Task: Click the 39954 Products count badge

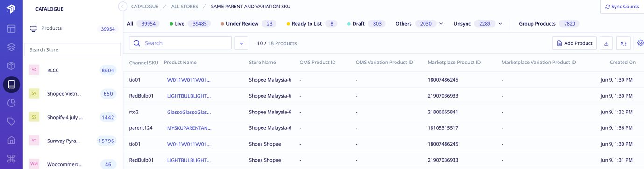Action: pos(108,29)
